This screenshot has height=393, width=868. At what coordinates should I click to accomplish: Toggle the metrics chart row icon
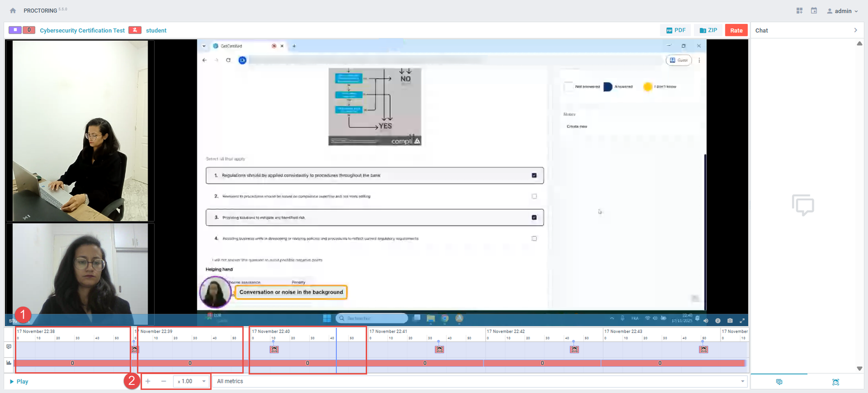[9, 363]
